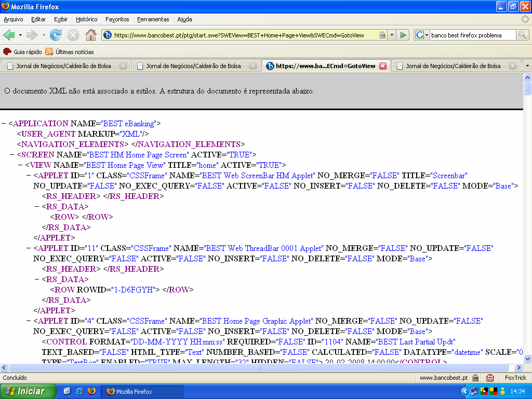The width and height of the screenshot is (532, 399).
Task: Click the green Go arrow button
Action: [x=403, y=35]
